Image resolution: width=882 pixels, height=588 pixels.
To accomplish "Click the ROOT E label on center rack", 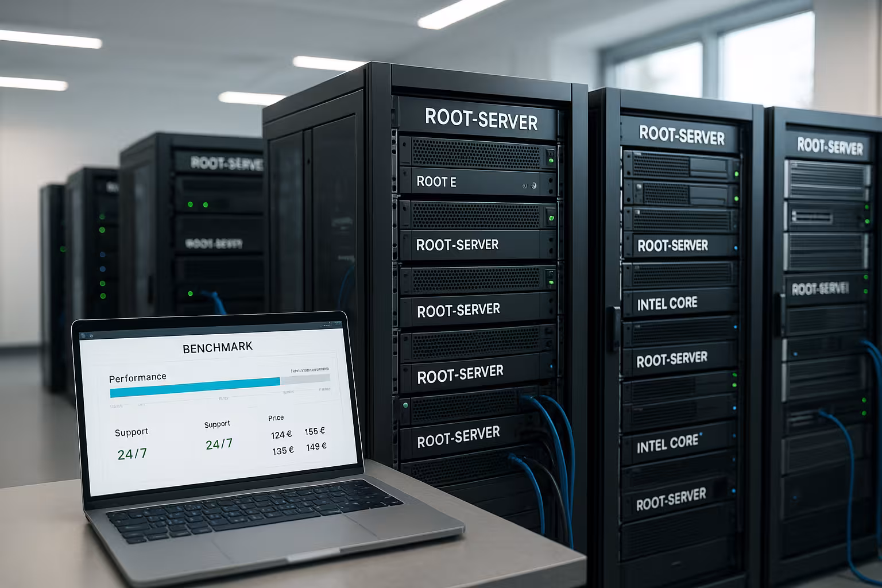I will coord(436,182).
